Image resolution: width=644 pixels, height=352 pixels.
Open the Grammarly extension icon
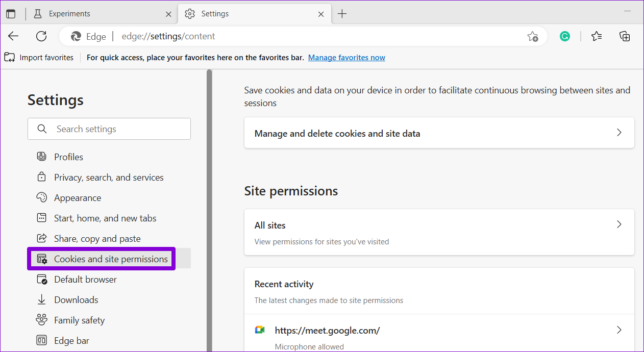564,36
